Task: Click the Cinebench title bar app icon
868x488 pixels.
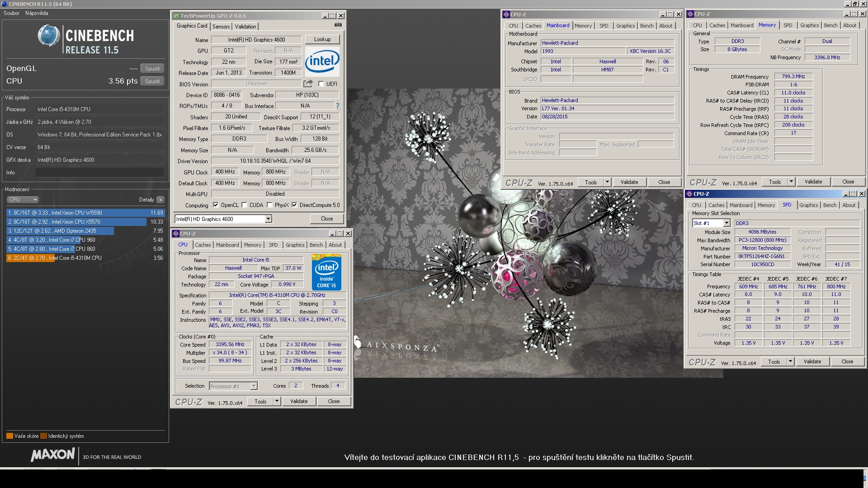Action: click(x=5, y=4)
